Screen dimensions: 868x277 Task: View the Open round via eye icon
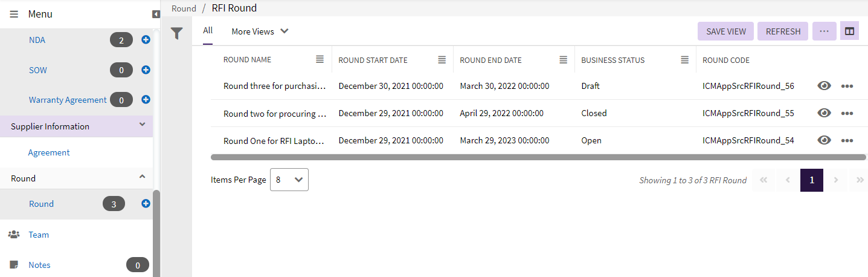click(x=824, y=140)
